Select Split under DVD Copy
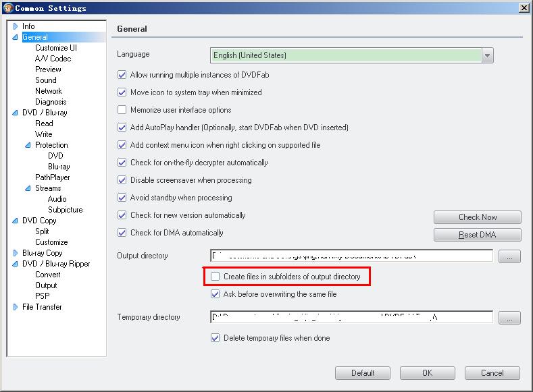The width and height of the screenshot is (533, 392). (x=42, y=231)
